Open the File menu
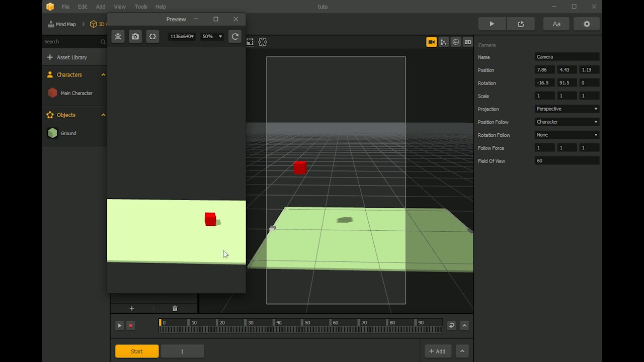 [x=65, y=7]
